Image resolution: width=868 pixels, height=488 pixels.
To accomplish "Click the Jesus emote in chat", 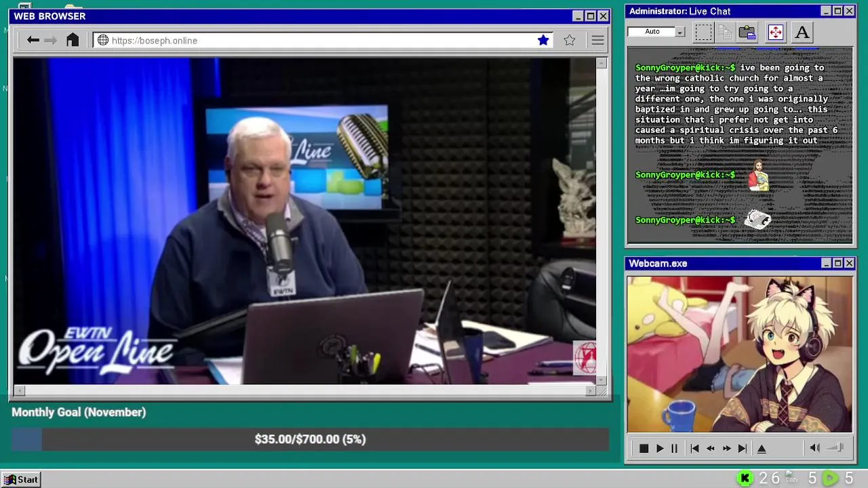I will tap(759, 176).
